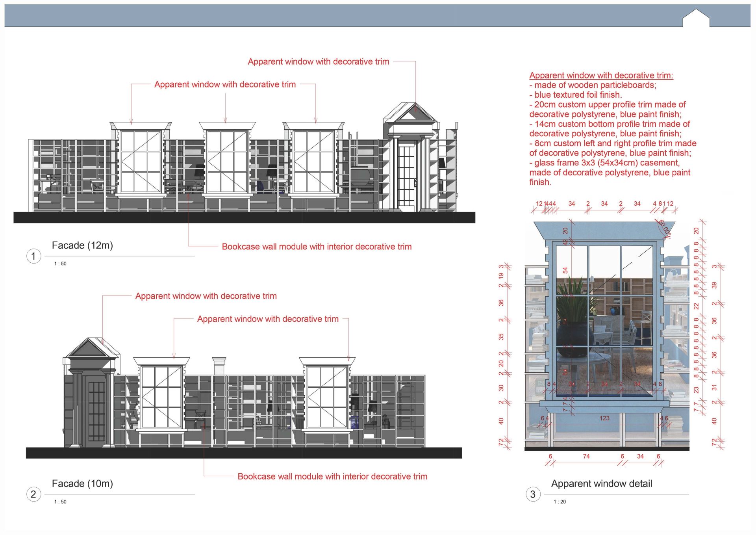Image resolution: width=756 pixels, height=535 pixels.
Task: Select the 'Apparent window detail' title
Action: [x=601, y=483]
